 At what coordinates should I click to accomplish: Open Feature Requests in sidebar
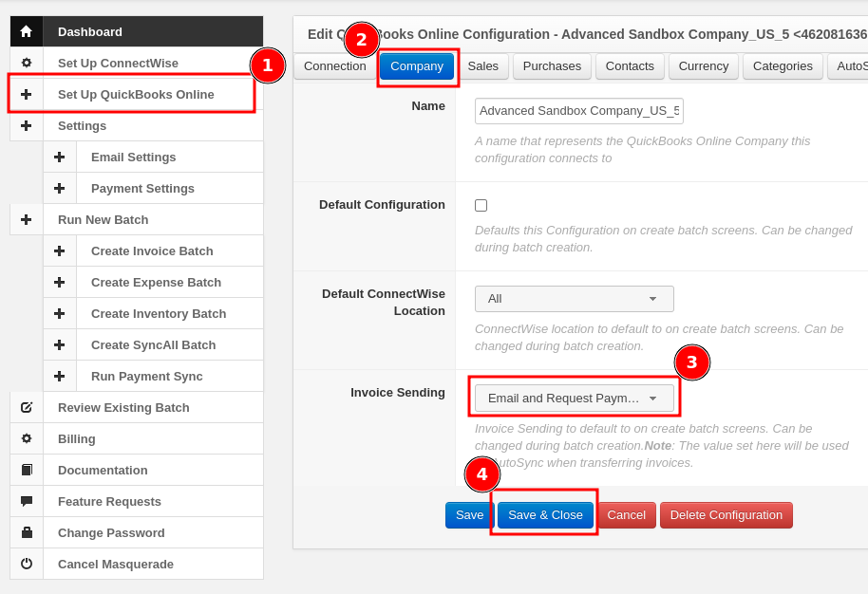tap(153, 502)
